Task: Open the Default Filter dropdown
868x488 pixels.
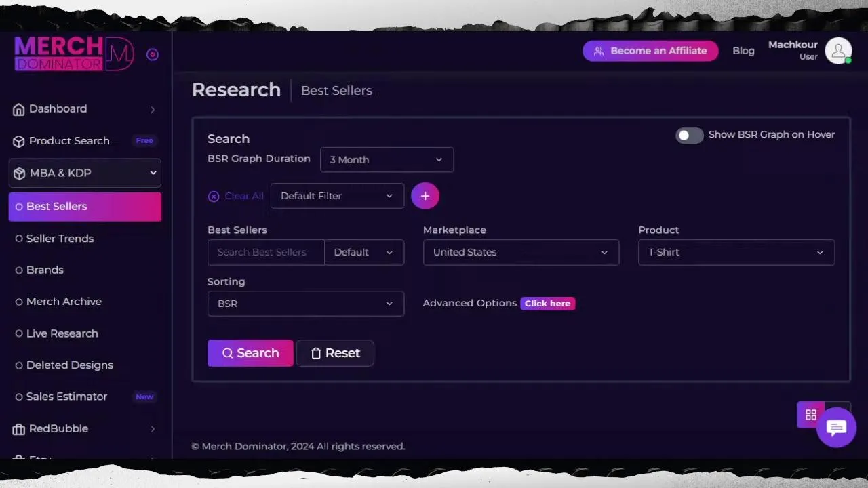Action: pyautogui.click(x=337, y=196)
